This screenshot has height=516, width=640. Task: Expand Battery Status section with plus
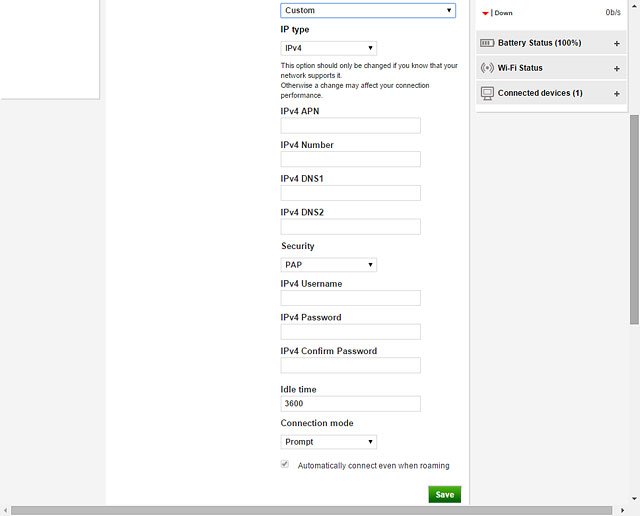pyautogui.click(x=616, y=43)
